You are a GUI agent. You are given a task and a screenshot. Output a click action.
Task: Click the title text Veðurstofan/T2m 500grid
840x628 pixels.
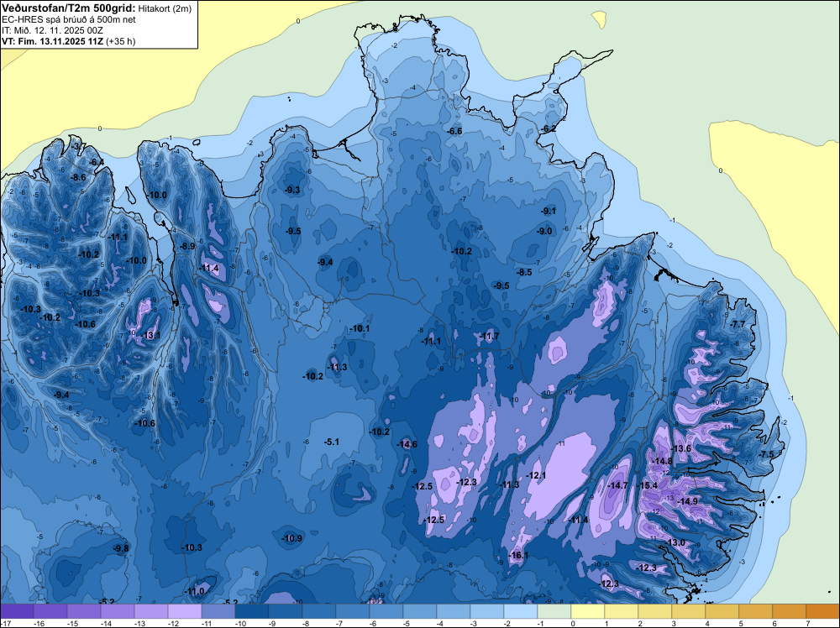click(x=69, y=8)
